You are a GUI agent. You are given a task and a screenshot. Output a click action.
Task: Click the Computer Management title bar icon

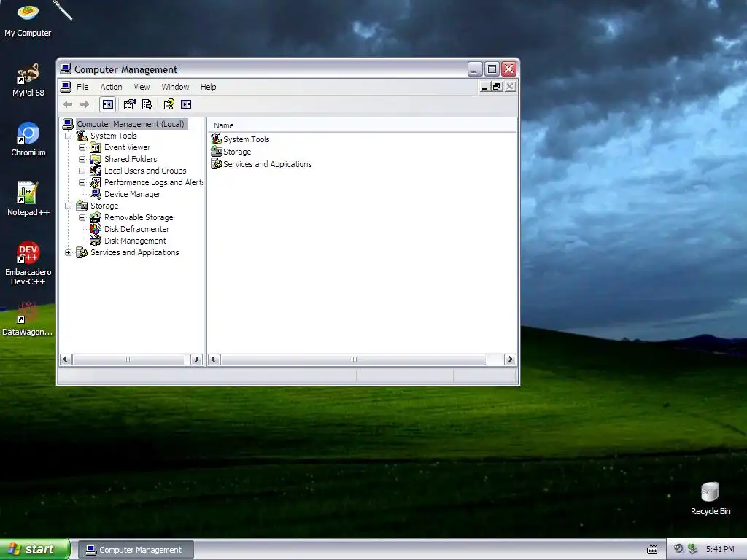[66, 69]
